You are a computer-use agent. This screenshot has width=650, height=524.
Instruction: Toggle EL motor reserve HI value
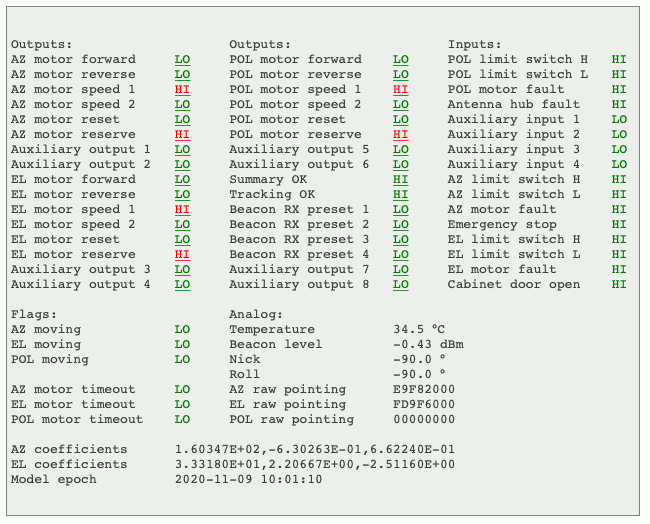(x=182, y=255)
